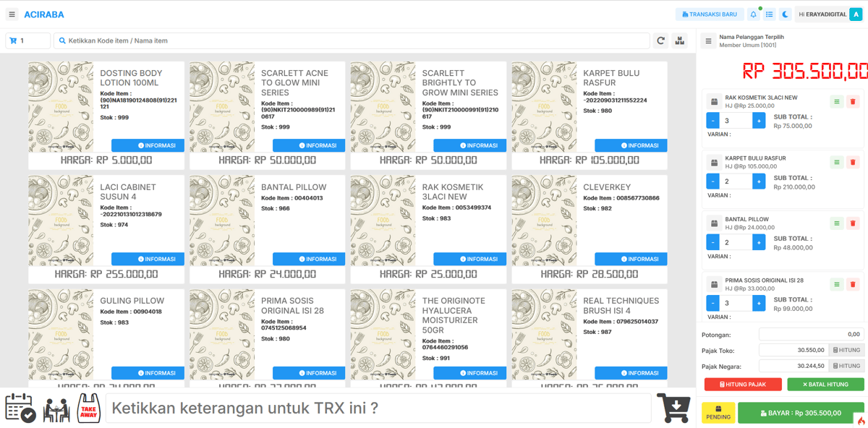
Task: Open options for RAK KOSMETIK 3LACI NEW cart item
Action: 837,102
